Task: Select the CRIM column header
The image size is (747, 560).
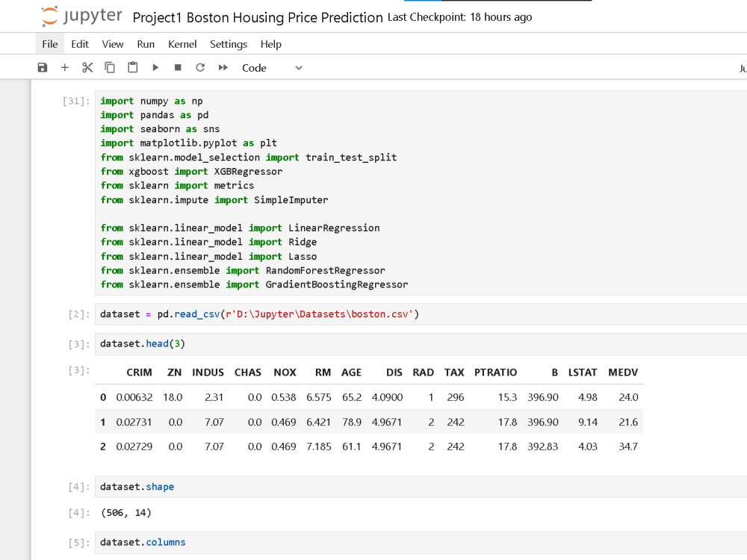Action: click(139, 373)
